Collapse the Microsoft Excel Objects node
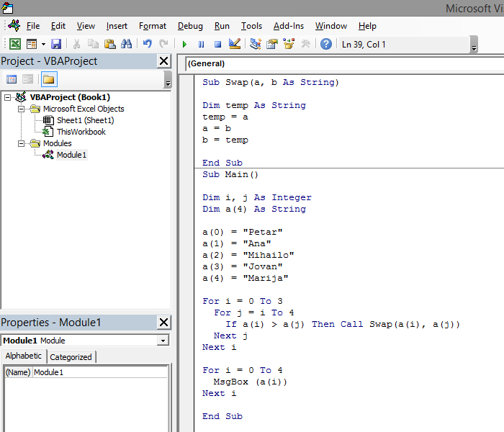 pos(20,109)
